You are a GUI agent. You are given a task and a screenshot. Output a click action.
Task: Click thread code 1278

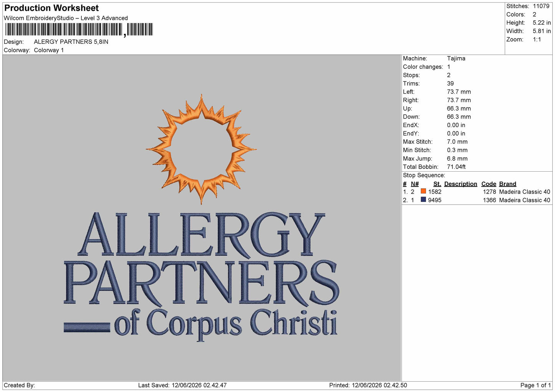[489, 192]
